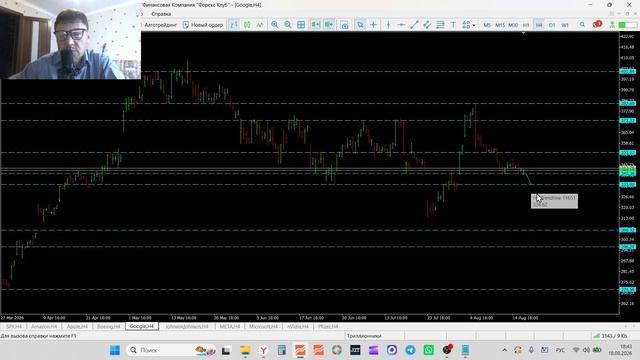Open notifications with red badge
The image size is (640, 360).
point(597,24)
